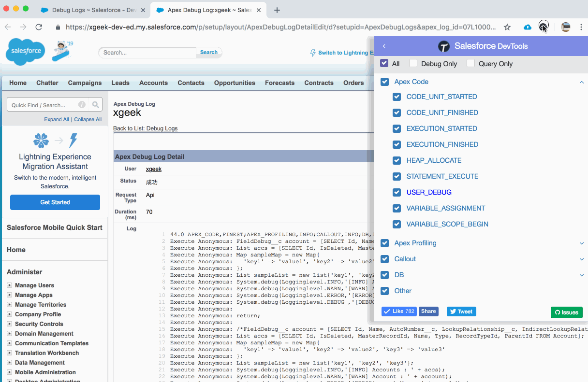588x382 pixels.
Task: Uncheck CODE_UNIT_FINISHED checkbox
Action: pos(397,113)
